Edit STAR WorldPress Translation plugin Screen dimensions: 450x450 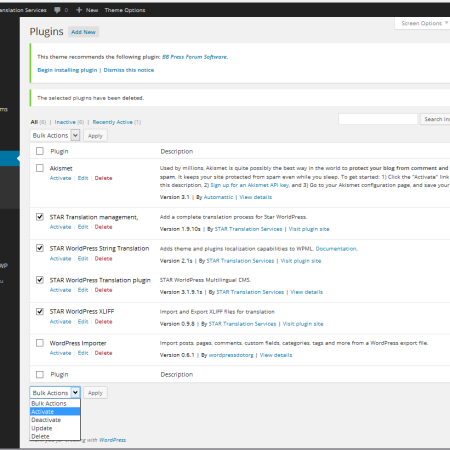pyautogui.click(x=83, y=290)
